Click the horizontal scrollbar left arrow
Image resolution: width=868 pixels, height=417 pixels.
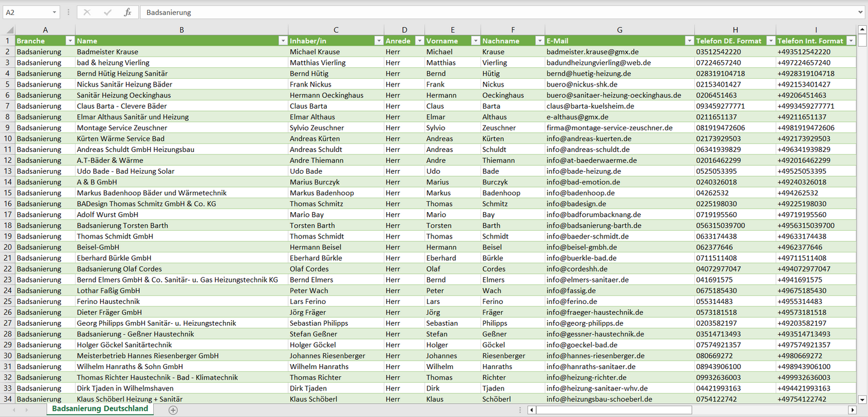click(x=532, y=410)
